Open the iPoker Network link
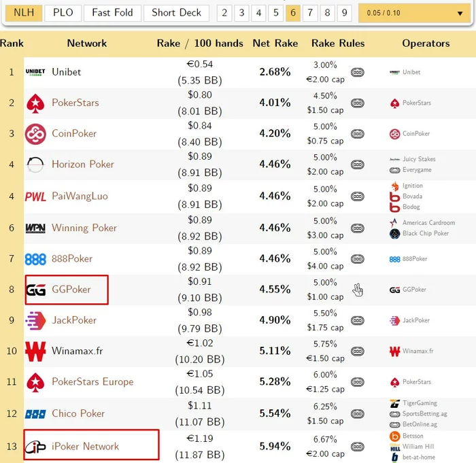The width and height of the screenshot is (476, 463). [x=85, y=446]
